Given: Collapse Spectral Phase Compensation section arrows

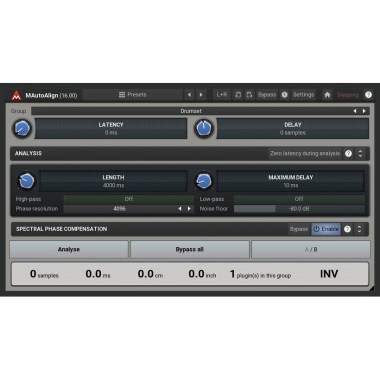Looking at the screenshot, I should [359, 229].
